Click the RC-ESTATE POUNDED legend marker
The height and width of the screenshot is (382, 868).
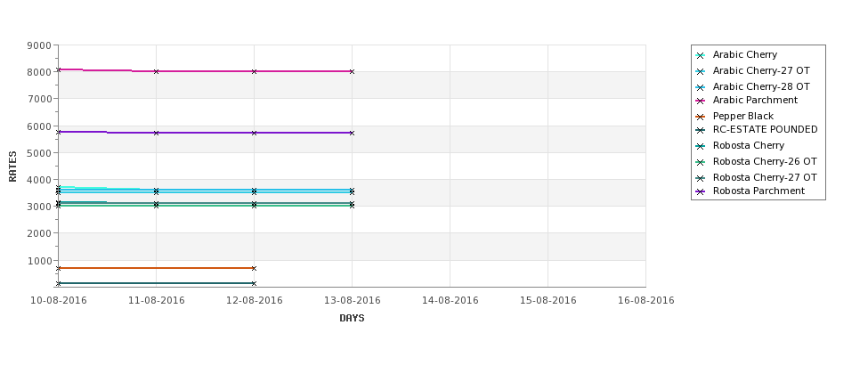tap(701, 130)
